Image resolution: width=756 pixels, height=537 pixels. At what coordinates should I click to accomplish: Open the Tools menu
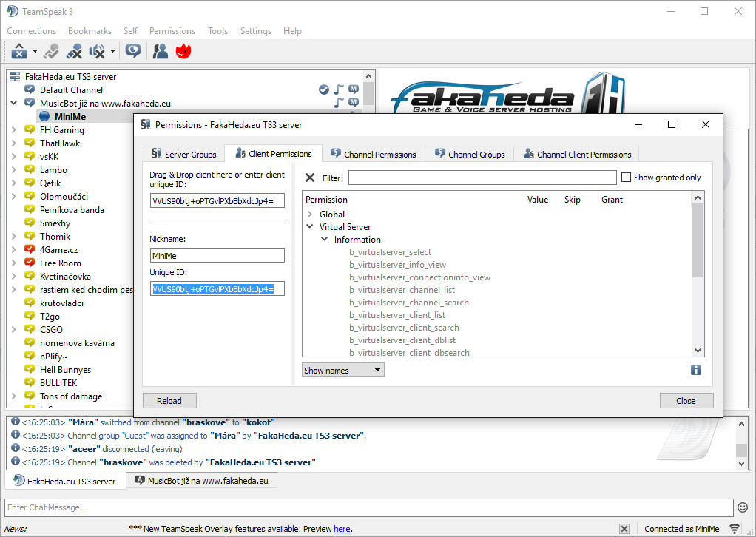(218, 31)
